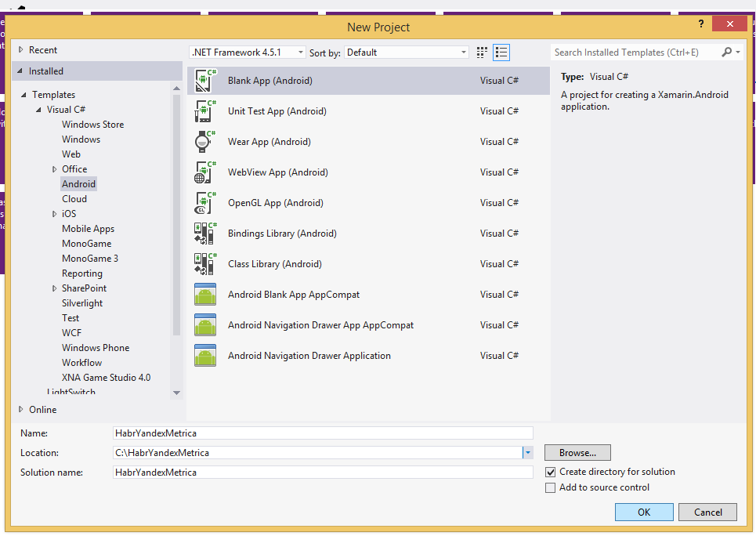Open the help question mark
Image resolution: width=756 pixels, height=536 pixels.
[701, 24]
